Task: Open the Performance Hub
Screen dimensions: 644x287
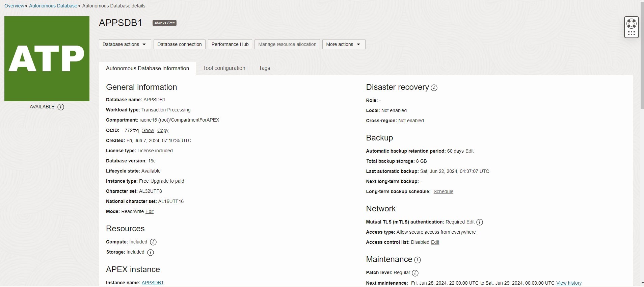Action: [x=230, y=44]
